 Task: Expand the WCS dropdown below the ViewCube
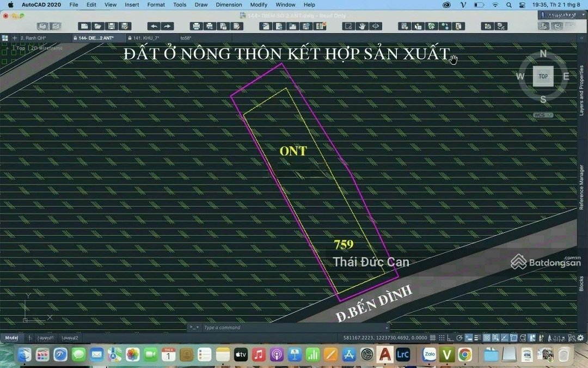(543, 115)
